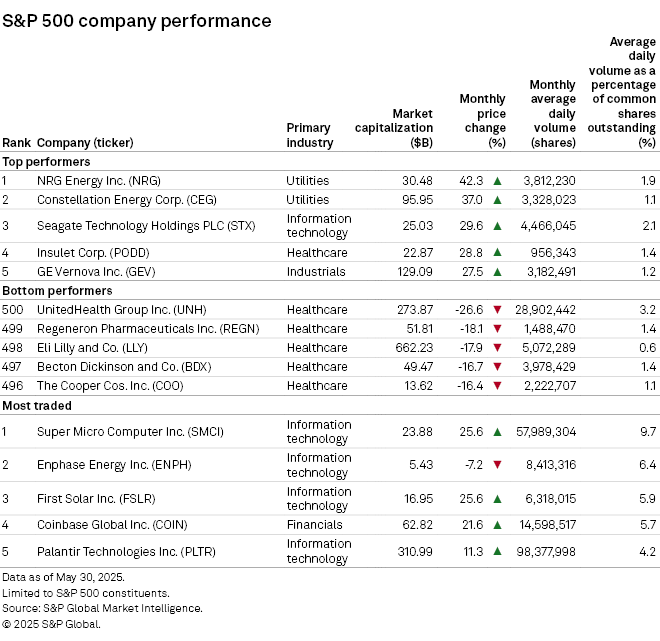
Task: Click the Bottom performers section heading
Action: pyautogui.click(x=54, y=291)
